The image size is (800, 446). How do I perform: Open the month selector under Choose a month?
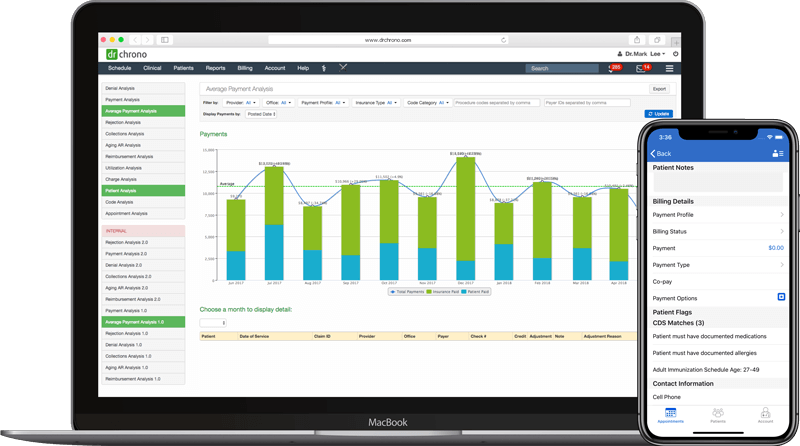pos(213,323)
